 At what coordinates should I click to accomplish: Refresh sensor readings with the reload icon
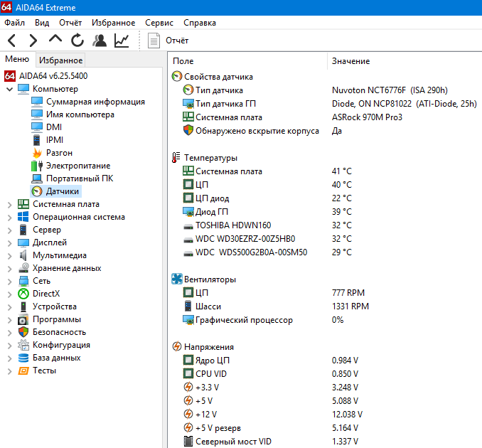(x=77, y=41)
